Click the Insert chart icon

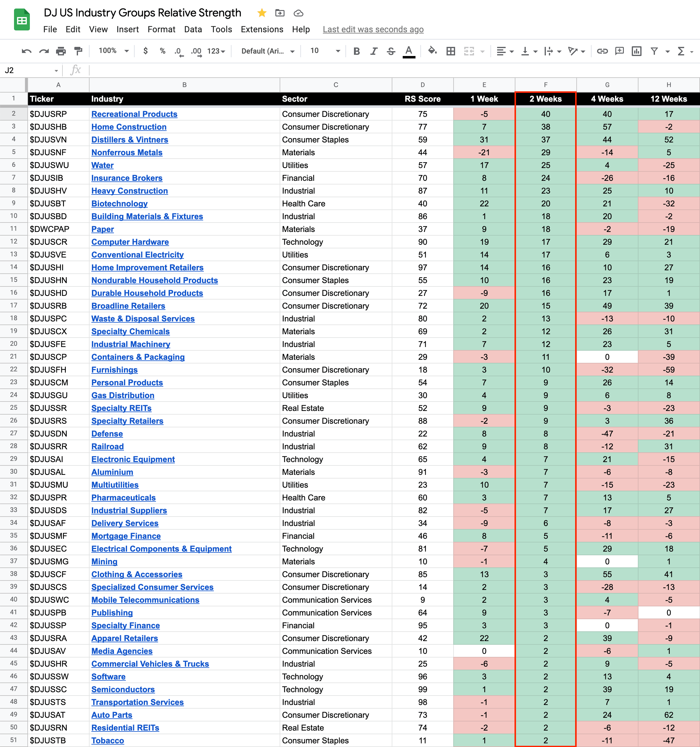pos(636,51)
